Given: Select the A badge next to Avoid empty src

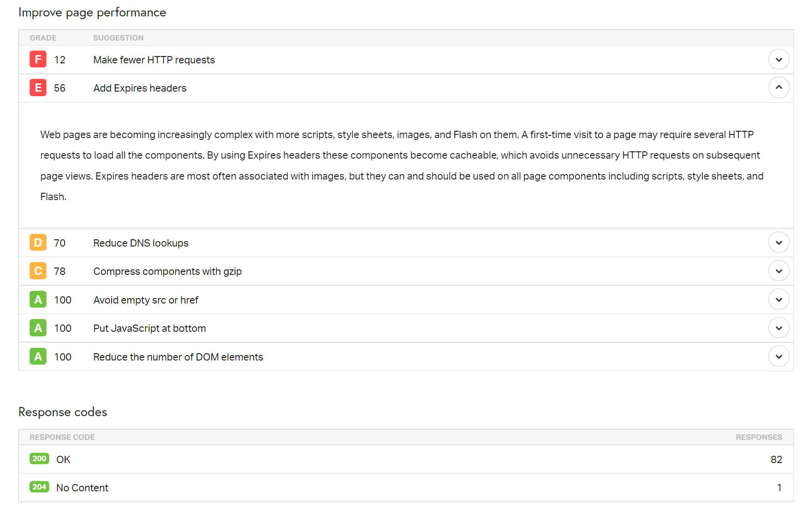Looking at the screenshot, I should point(38,299).
